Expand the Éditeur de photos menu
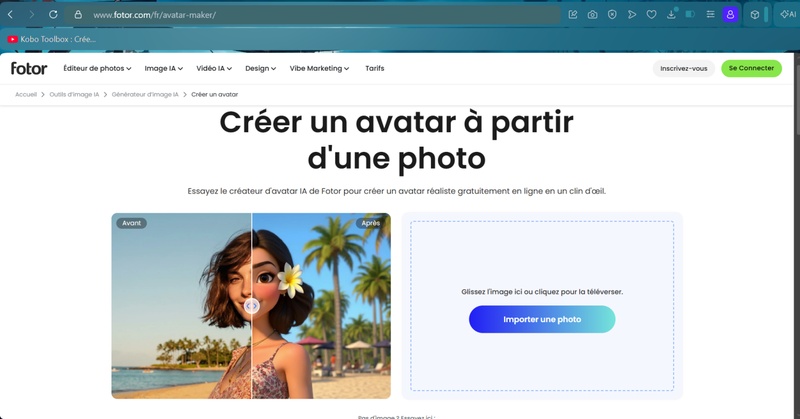This screenshot has height=419, width=800. (x=97, y=68)
